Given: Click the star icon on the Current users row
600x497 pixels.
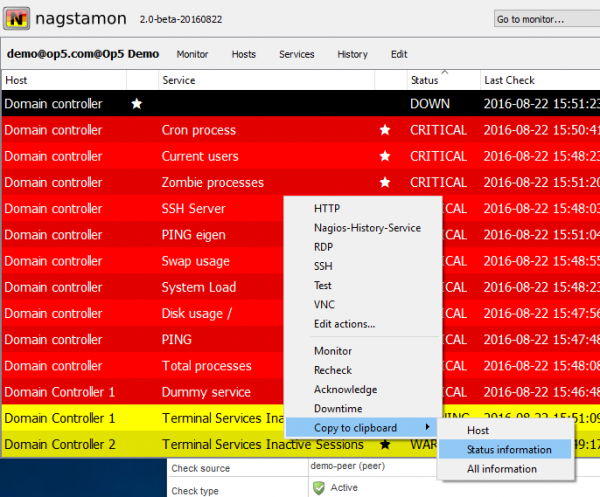Looking at the screenshot, I should (384, 156).
